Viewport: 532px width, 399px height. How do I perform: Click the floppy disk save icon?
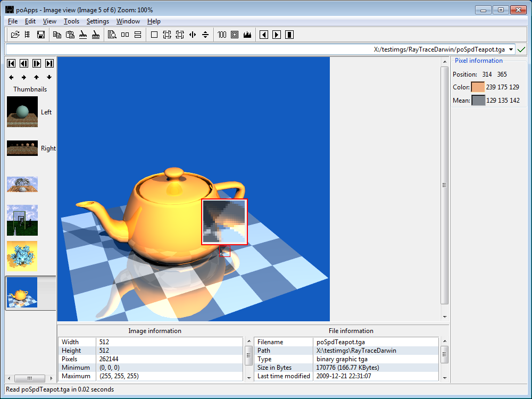(x=41, y=35)
